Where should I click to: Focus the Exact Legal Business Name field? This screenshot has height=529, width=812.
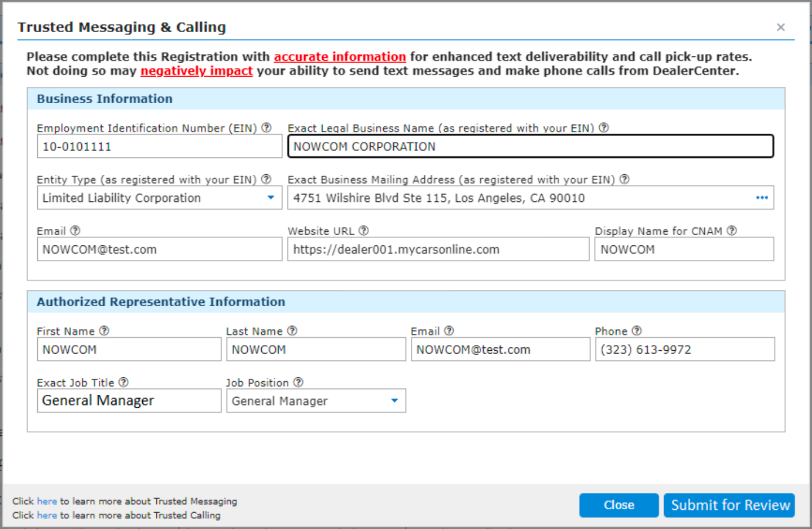point(530,147)
